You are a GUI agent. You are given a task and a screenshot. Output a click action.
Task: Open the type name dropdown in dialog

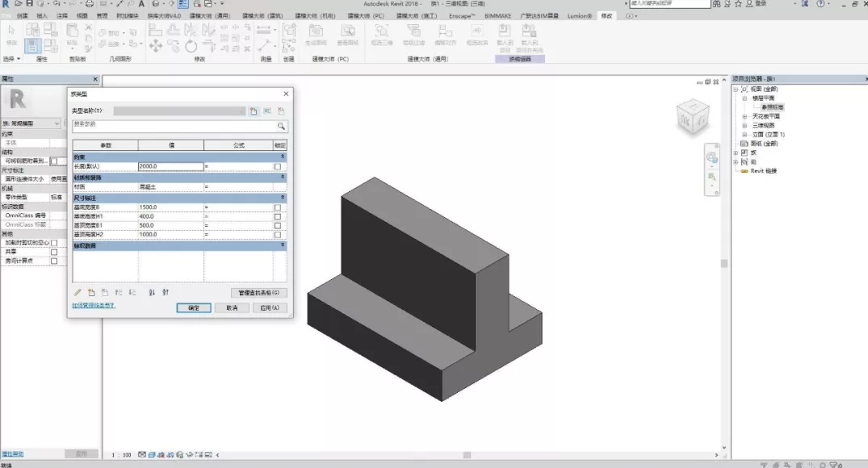[x=180, y=111]
